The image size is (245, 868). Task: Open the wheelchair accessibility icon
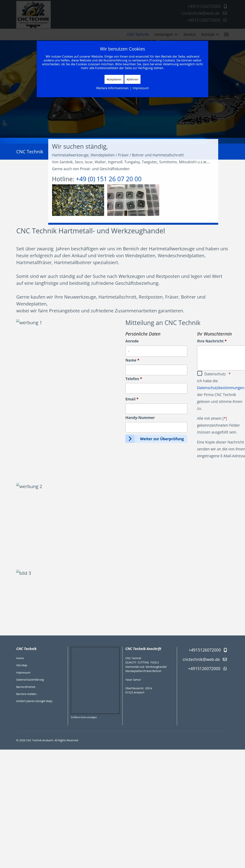(5, 123)
